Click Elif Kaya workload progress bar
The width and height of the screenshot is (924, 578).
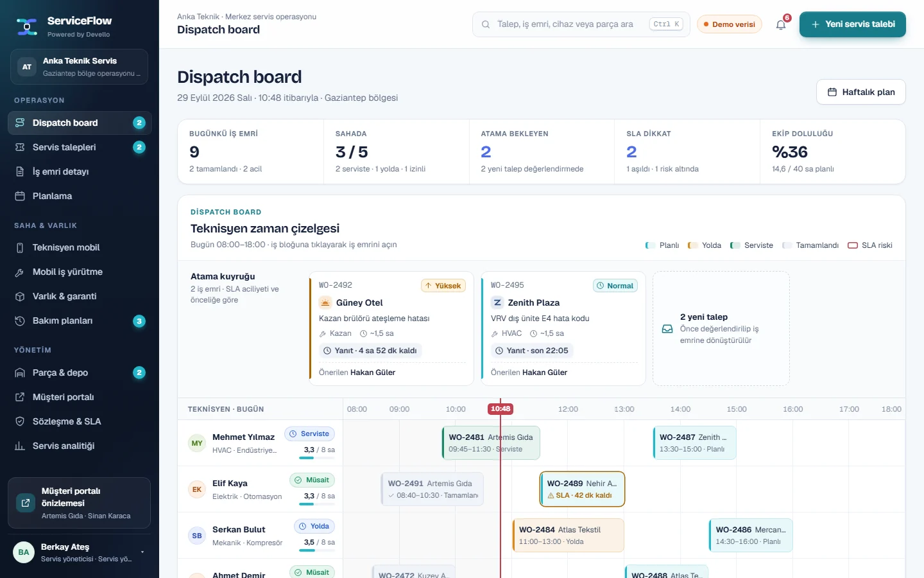[317, 504]
